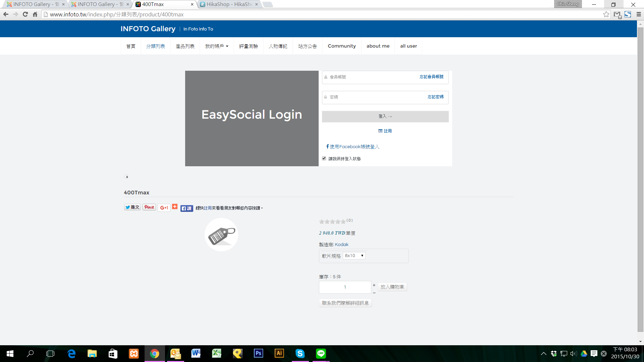
Task: Click the product price tag image
Action: point(221,235)
